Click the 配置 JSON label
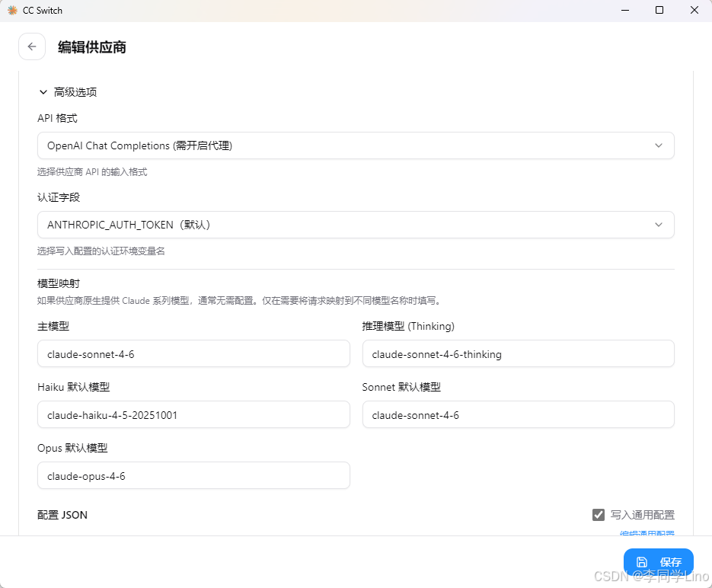The image size is (712, 588). 62,515
